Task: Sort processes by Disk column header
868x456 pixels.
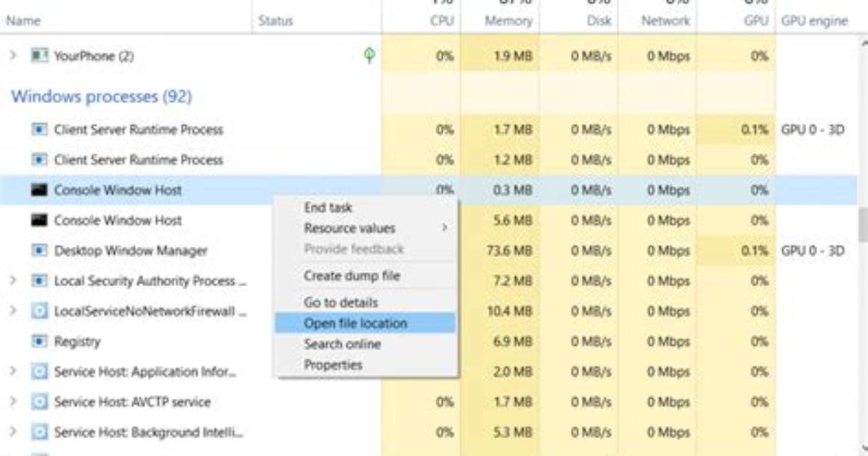Action: click(599, 21)
